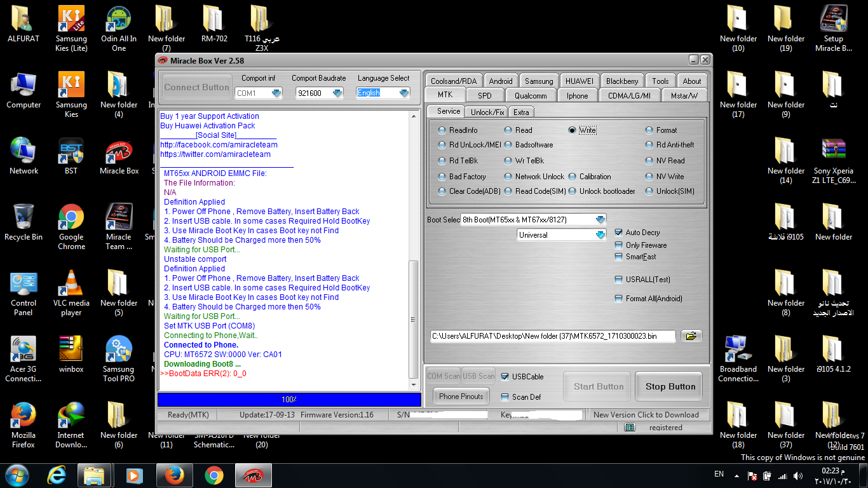Click the USB Scan button
Screen dimensions: 868x488
pyautogui.click(x=478, y=376)
